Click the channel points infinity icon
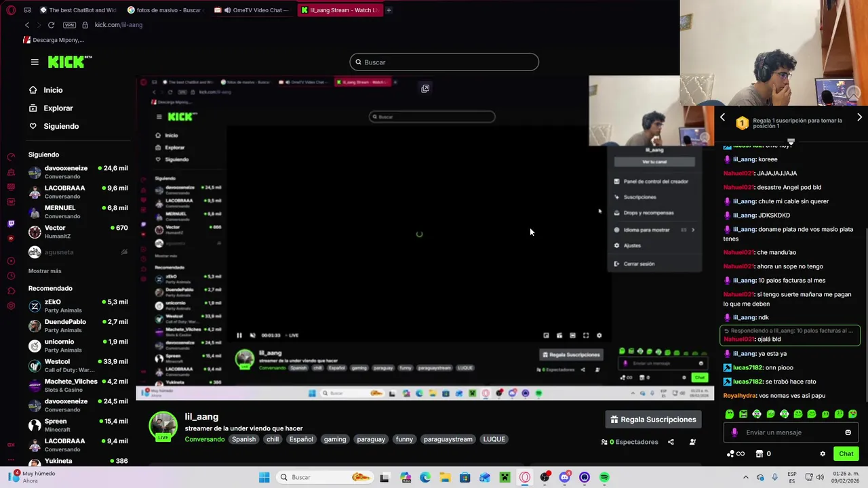This screenshot has width=868, height=488. 736,454
